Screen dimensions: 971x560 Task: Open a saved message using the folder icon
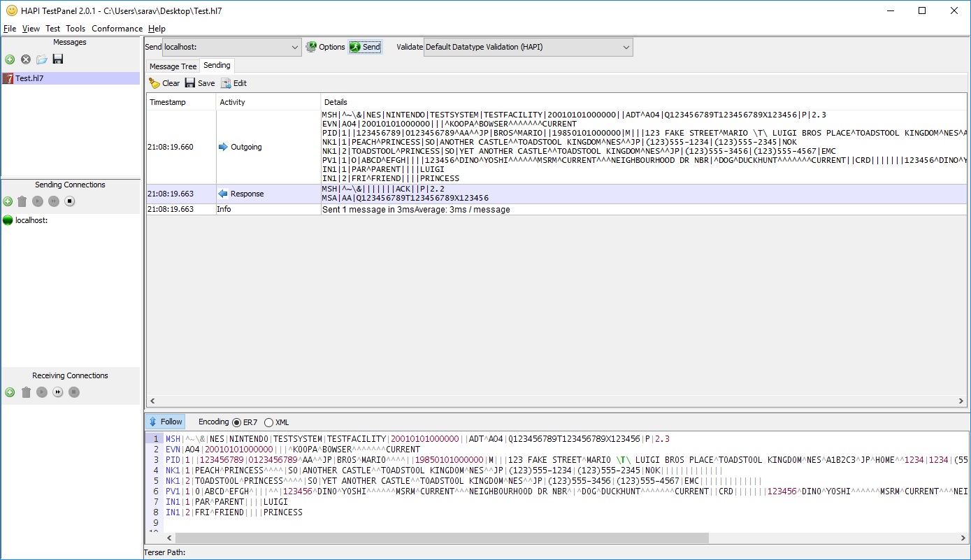point(41,59)
